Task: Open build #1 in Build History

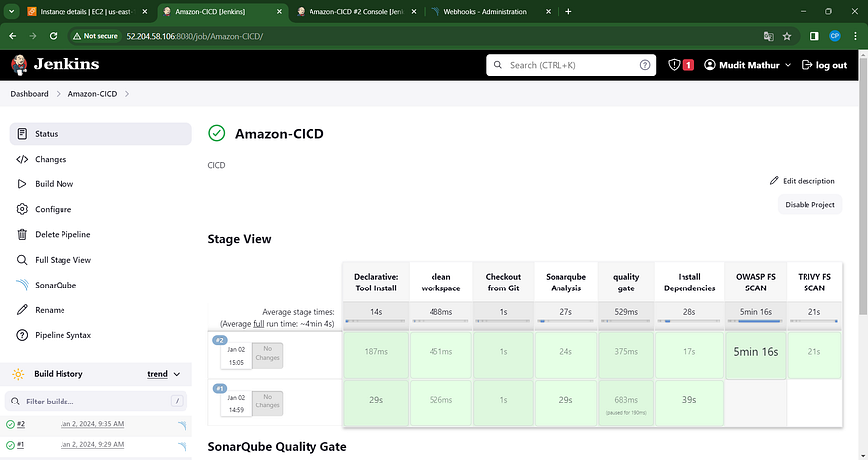Action: pyautogui.click(x=21, y=444)
